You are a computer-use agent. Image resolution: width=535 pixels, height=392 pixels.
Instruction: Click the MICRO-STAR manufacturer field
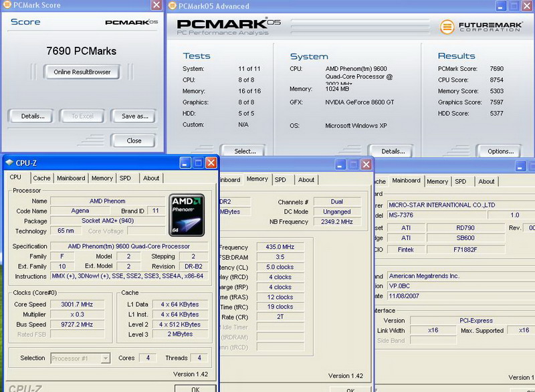(461, 205)
